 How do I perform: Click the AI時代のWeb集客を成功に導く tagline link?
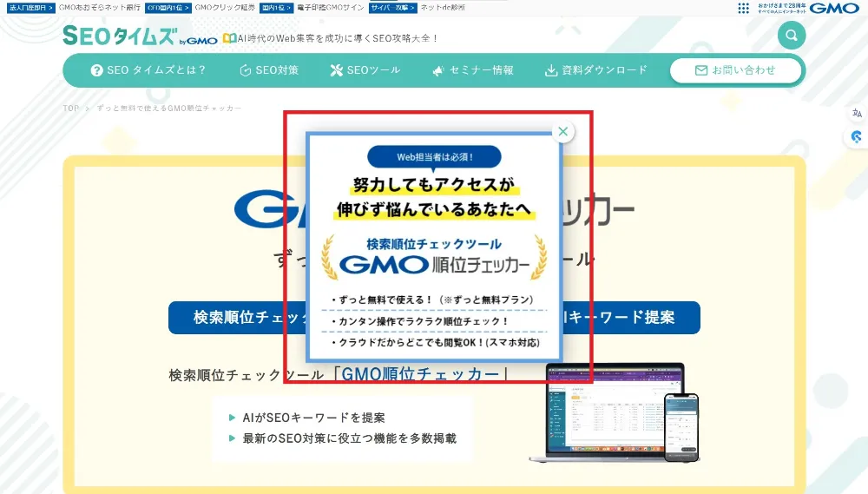point(338,38)
